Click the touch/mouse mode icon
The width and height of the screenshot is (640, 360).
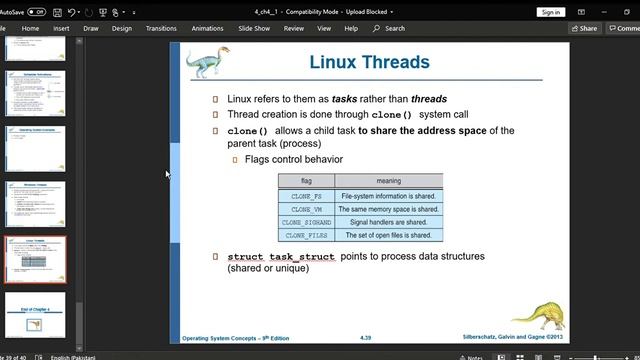pos(116,13)
